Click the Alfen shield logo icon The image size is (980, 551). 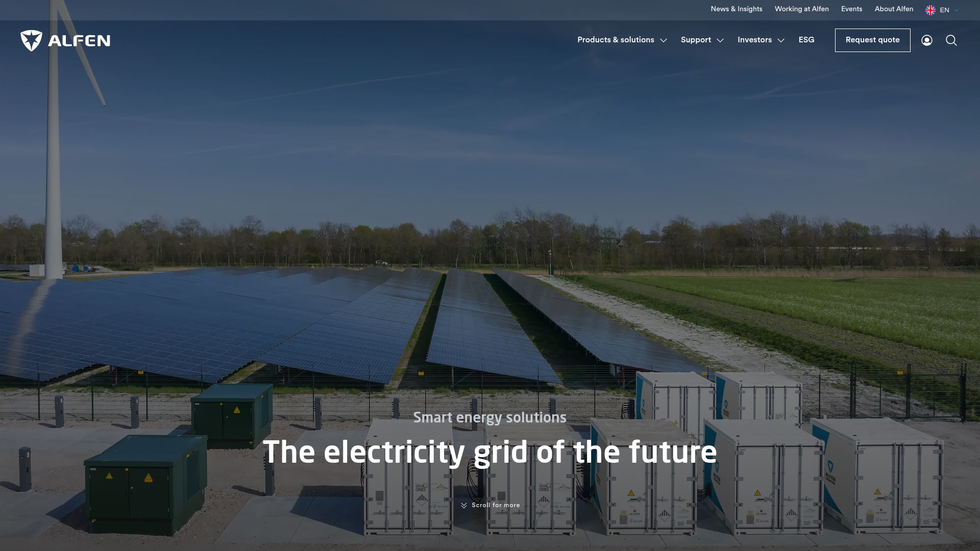click(31, 40)
